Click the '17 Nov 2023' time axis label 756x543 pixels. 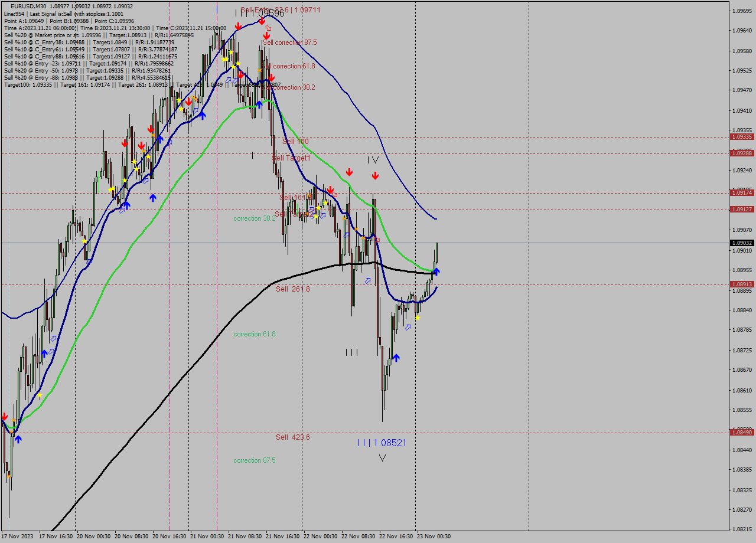pos(18,537)
